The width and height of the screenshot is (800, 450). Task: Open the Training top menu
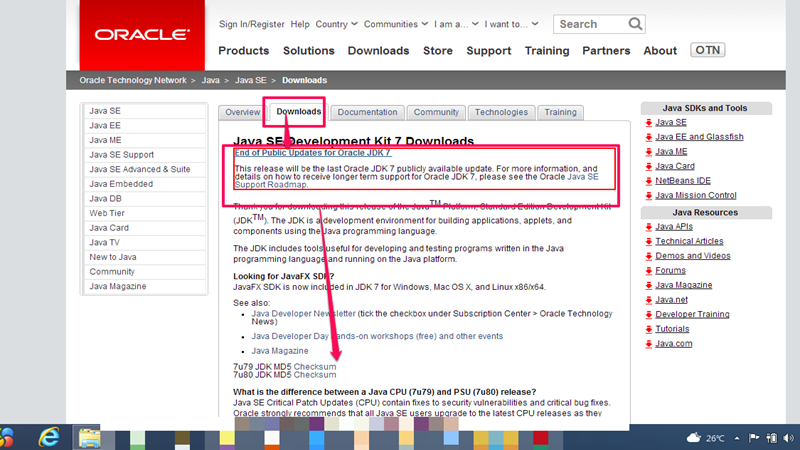[x=547, y=51]
